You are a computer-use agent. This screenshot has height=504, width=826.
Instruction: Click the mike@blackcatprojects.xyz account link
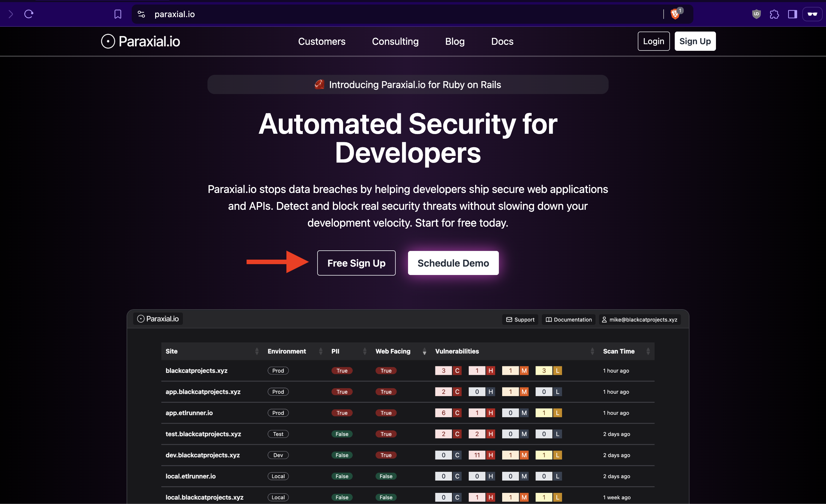pyautogui.click(x=640, y=319)
